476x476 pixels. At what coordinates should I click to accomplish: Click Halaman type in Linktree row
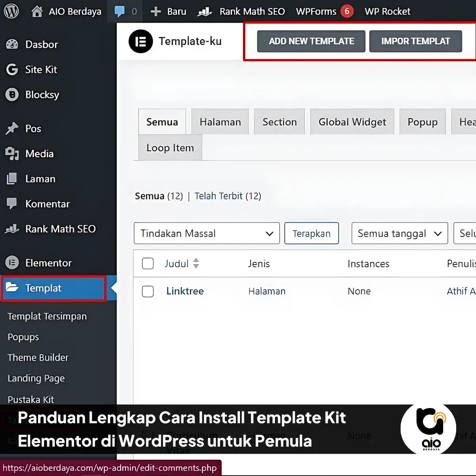pyautogui.click(x=267, y=291)
